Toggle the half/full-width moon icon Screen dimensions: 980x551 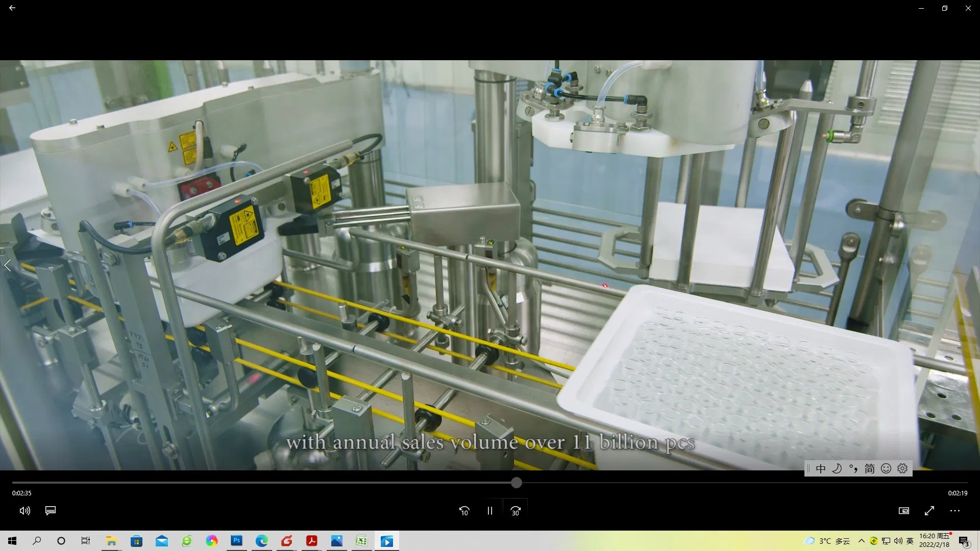click(x=837, y=468)
